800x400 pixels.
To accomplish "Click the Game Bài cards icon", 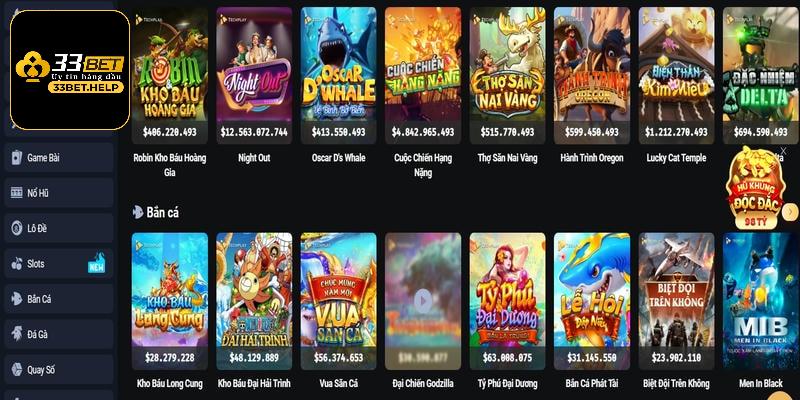I will coord(17,158).
